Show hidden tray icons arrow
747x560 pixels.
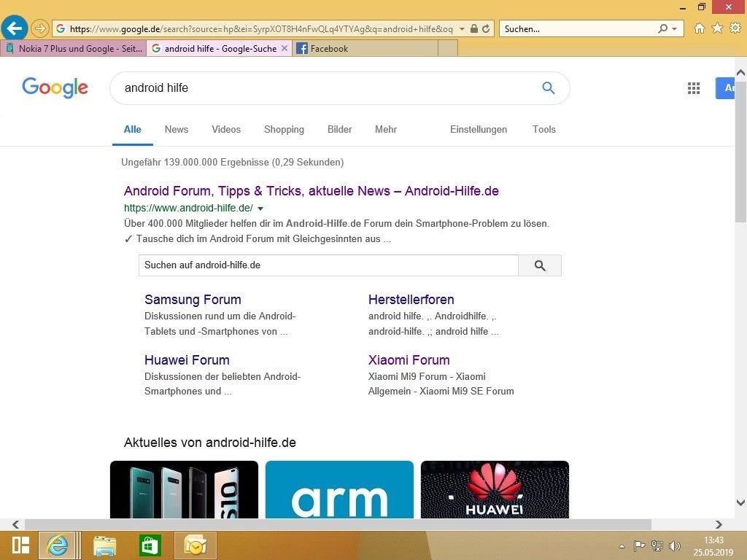[x=622, y=546]
